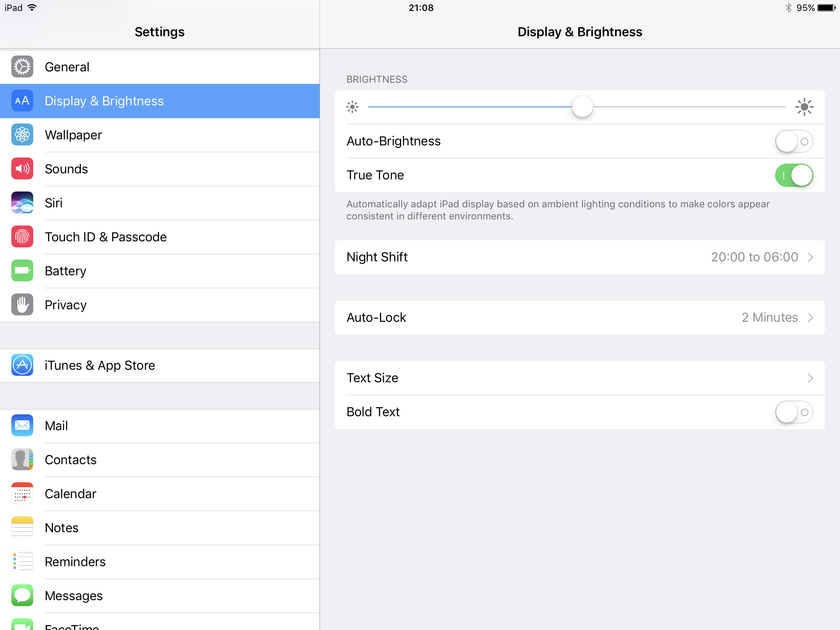Open Wallpaper settings via flower icon
840x630 pixels.
[x=22, y=135]
